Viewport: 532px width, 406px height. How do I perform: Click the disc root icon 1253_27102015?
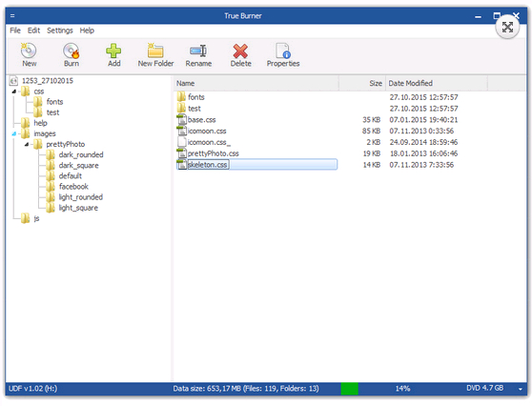13,81
